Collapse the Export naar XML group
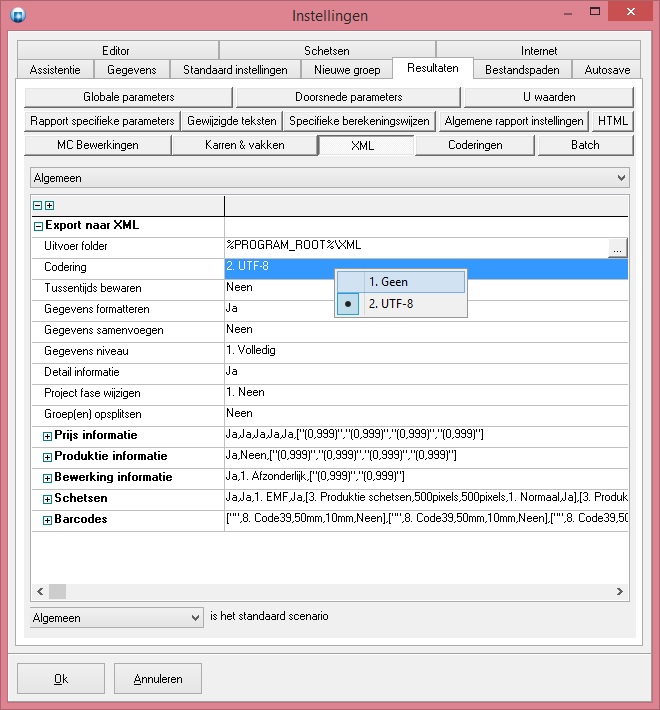Viewport: 660px width, 710px height. tap(38, 226)
